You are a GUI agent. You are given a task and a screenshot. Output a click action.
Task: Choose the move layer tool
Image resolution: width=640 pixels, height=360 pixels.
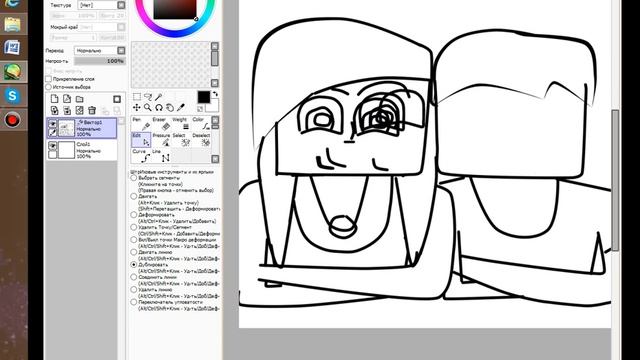click(137, 107)
